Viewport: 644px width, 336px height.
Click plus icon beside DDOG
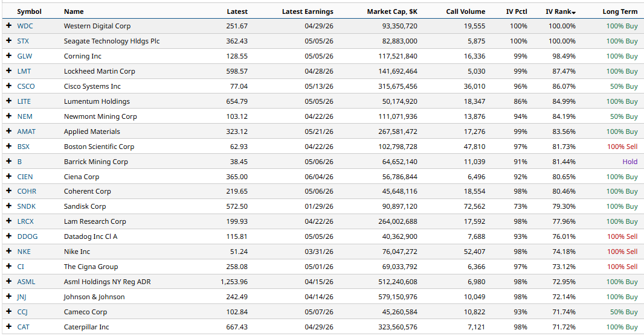pos(9,236)
